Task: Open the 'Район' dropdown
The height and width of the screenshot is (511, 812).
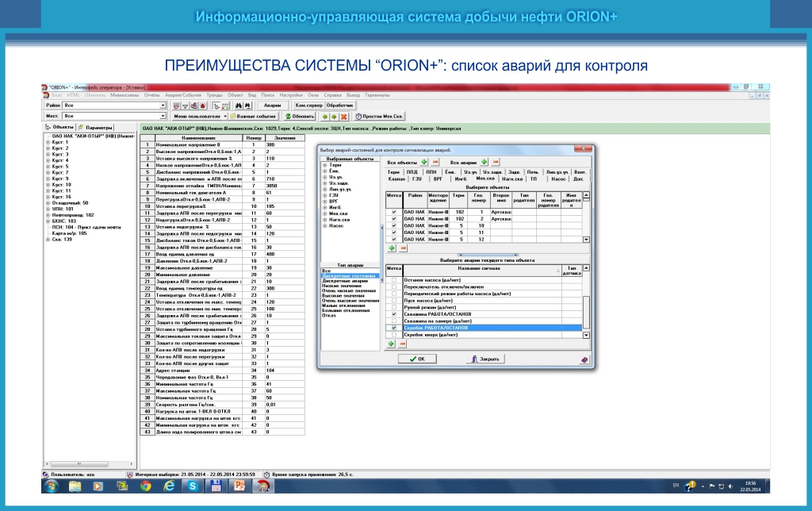Action: point(163,106)
